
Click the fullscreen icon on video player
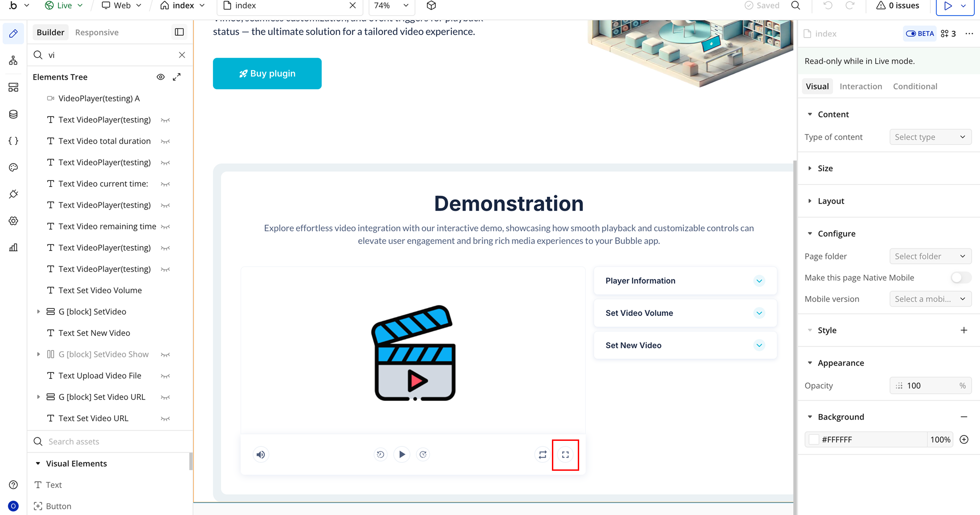[x=565, y=454]
